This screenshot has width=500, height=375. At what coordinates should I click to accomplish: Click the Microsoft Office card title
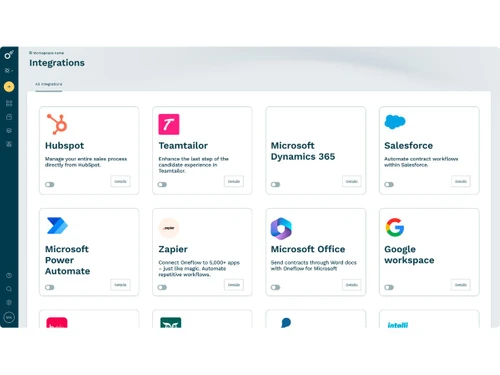308,249
